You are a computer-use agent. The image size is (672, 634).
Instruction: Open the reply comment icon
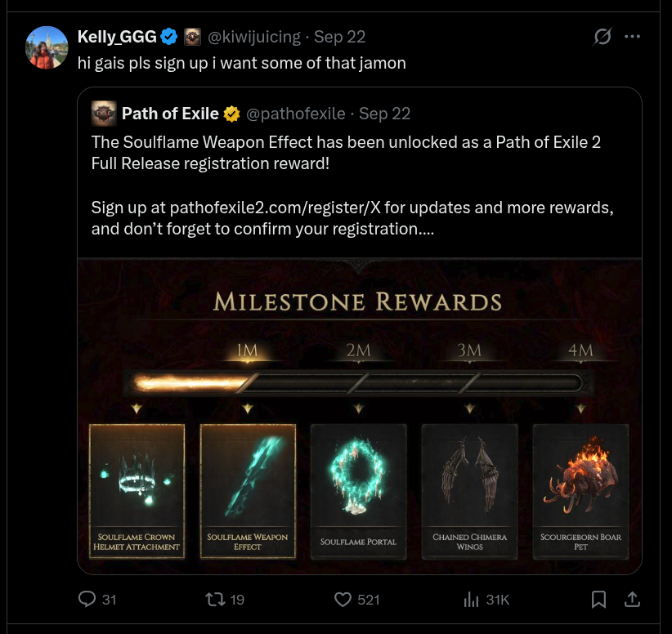tap(87, 599)
